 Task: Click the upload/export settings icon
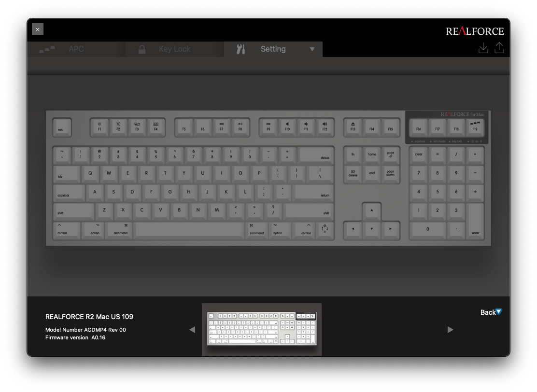[x=499, y=48]
